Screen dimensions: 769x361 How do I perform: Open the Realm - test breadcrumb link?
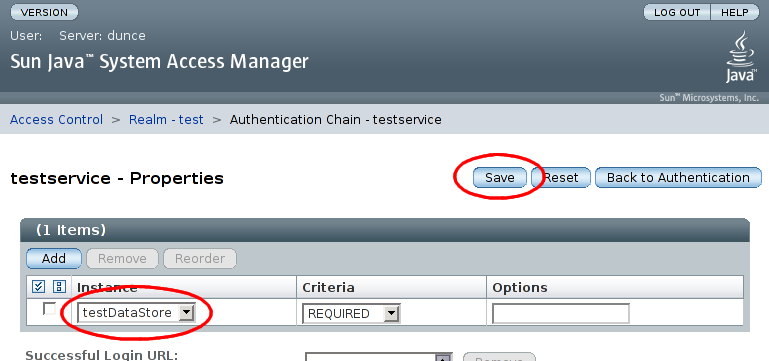click(x=166, y=120)
